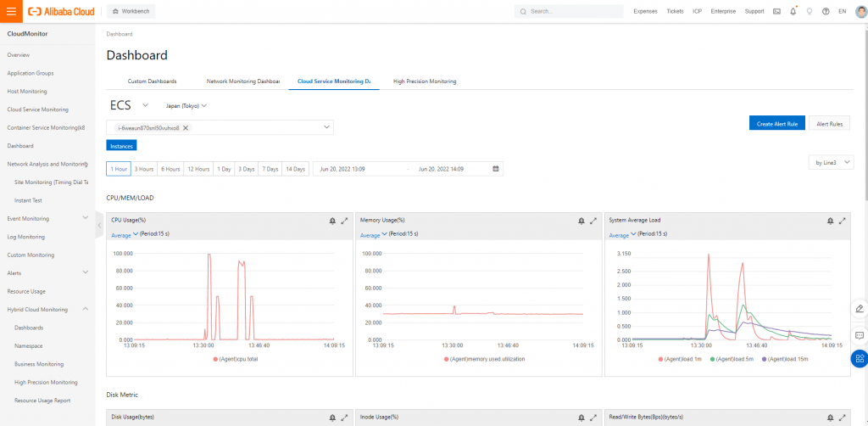
Task: Set alert bell on Disk Usage chart
Action: (x=332, y=418)
